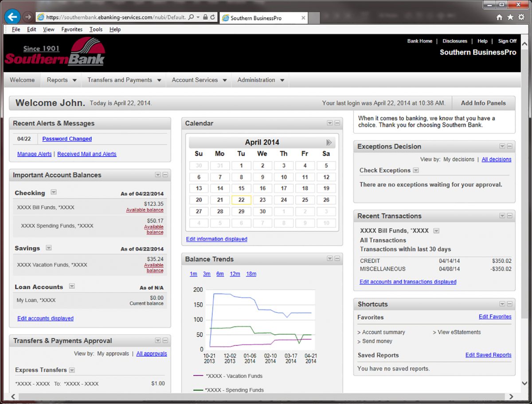Collapse the Transfers & Payments Approval panel
The height and width of the screenshot is (404, 532).
[x=165, y=340]
